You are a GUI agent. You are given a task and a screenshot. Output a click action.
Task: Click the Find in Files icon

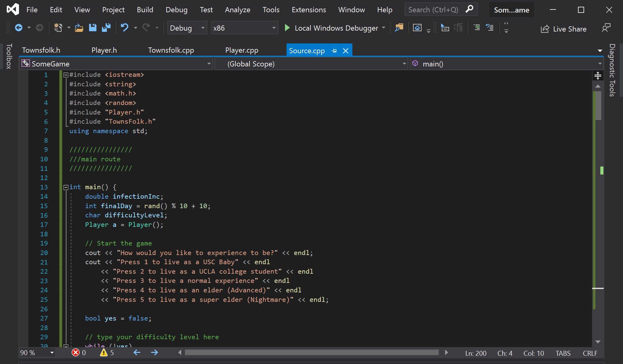coord(399,28)
